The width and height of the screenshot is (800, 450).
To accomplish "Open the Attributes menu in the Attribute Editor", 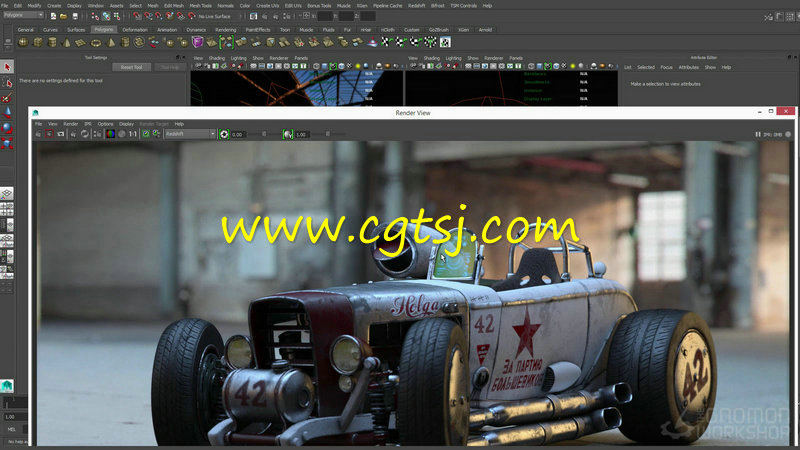I will pyautogui.click(x=688, y=67).
